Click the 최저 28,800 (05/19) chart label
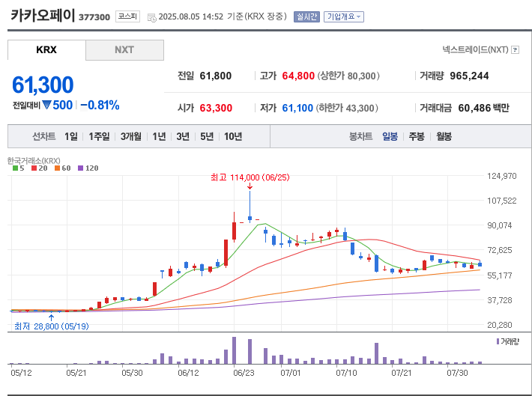The height and width of the screenshot is (396, 532). coord(52,326)
